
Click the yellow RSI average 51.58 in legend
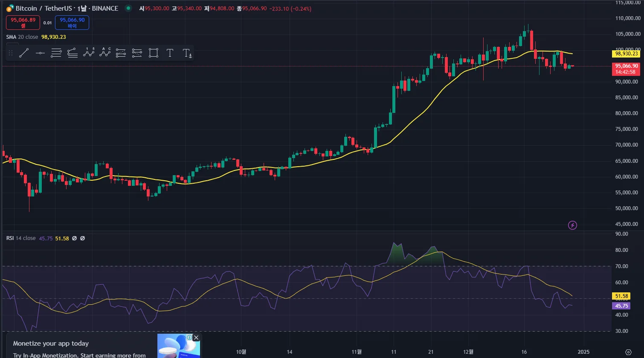coord(62,238)
